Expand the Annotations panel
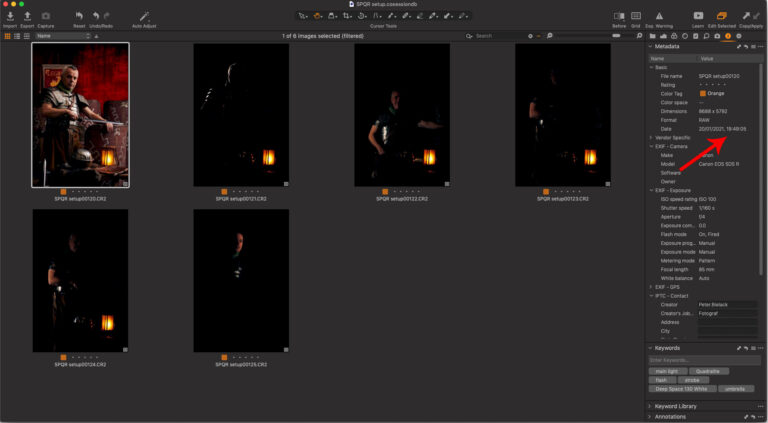The width and height of the screenshot is (768, 423). click(650, 417)
